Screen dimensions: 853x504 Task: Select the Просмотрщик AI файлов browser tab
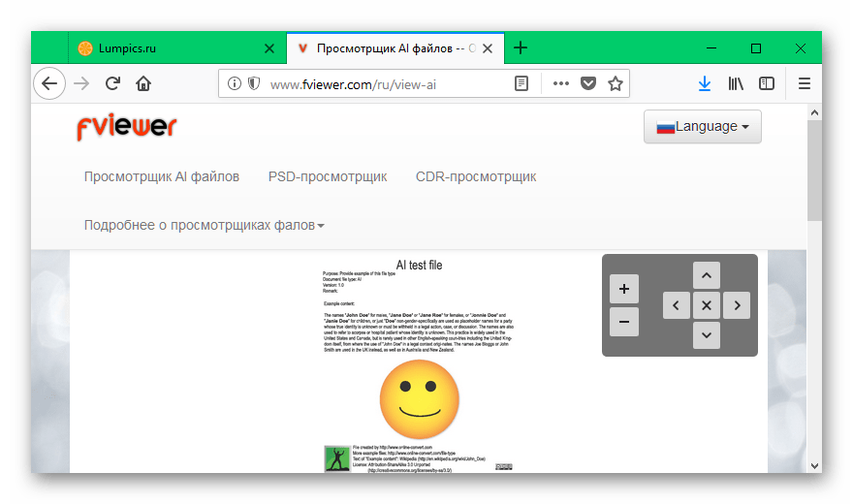coord(395,48)
